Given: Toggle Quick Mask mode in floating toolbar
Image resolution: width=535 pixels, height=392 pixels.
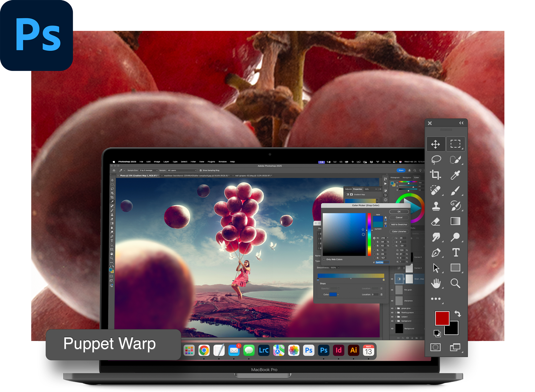Looking at the screenshot, I should click(435, 347).
